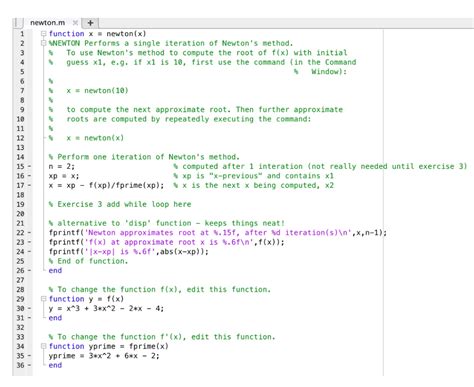Click line number 19 in gutter
This screenshot has height=387, width=474.
(20, 204)
